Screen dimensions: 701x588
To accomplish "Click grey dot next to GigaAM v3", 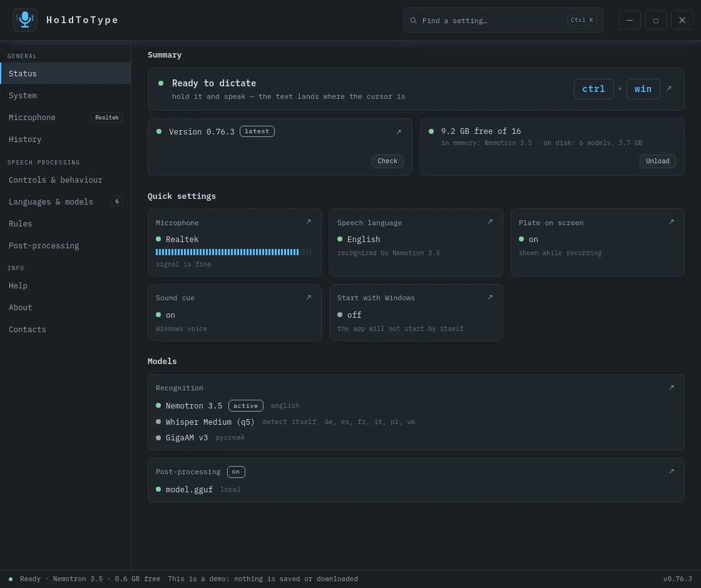I will tap(158, 437).
